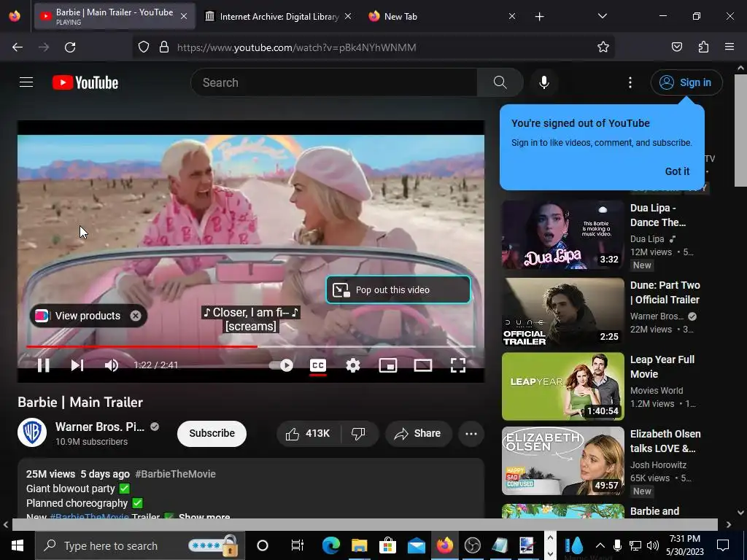Go to YouTube home logo

point(85,82)
